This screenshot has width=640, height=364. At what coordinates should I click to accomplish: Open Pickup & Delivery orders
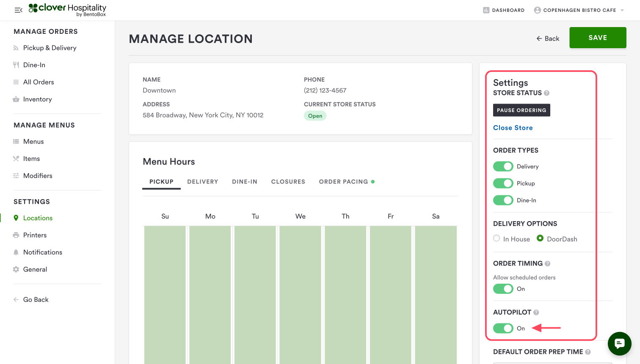pyautogui.click(x=50, y=48)
